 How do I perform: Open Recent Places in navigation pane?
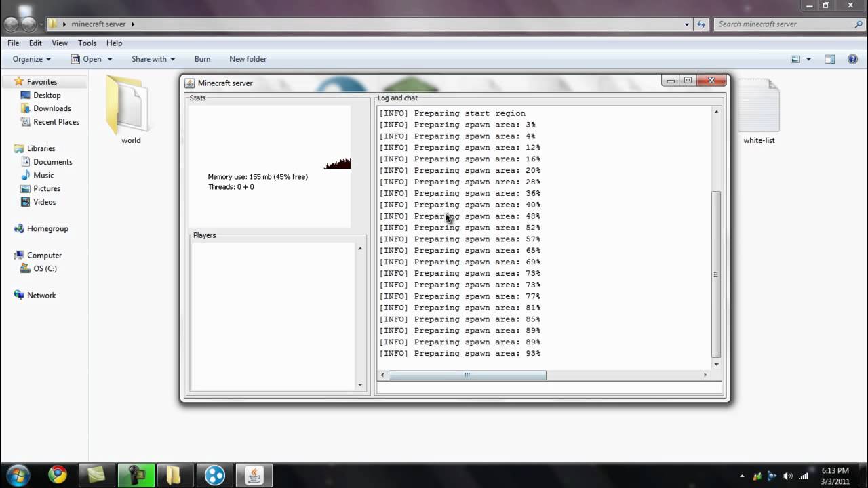[x=56, y=122]
